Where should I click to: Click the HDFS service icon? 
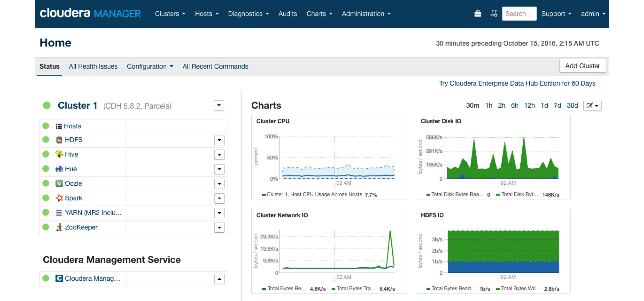click(x=59, y=140)
